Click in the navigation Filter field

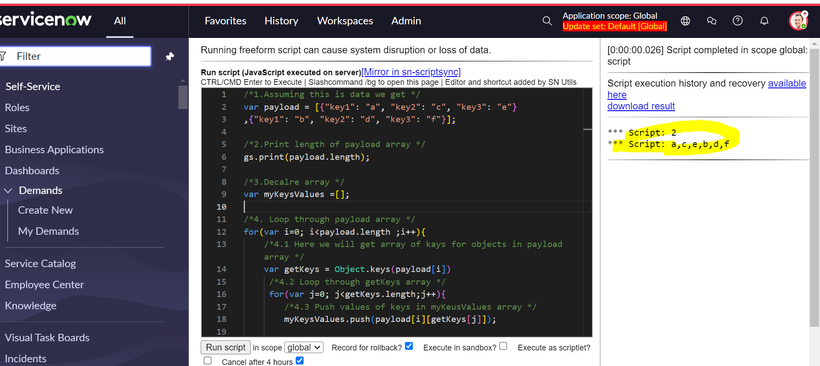pyautogui.click(x=76, y=56)
